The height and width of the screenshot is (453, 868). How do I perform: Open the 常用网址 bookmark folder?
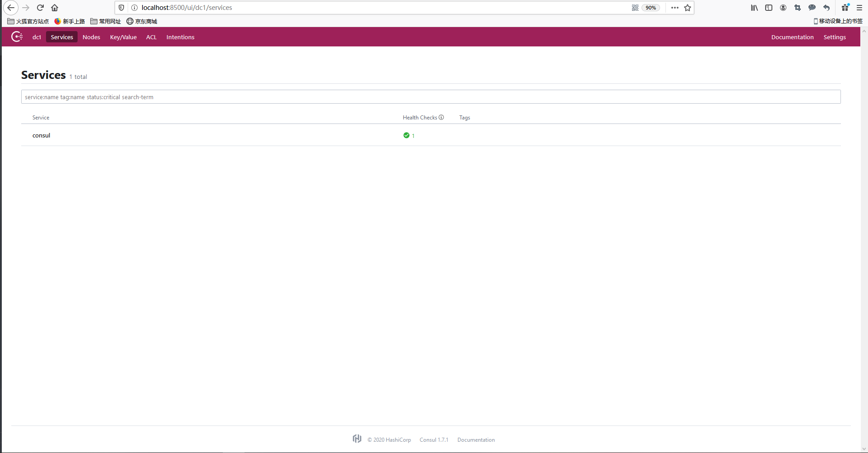tap(106, 21)
